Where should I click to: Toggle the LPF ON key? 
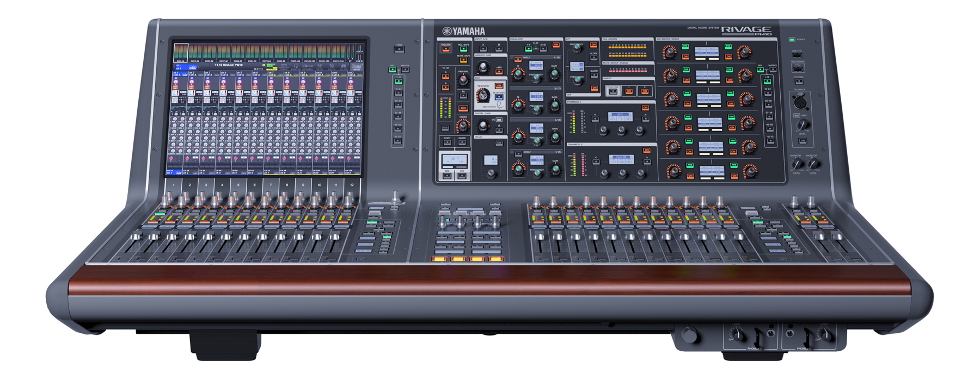[593, 45]
